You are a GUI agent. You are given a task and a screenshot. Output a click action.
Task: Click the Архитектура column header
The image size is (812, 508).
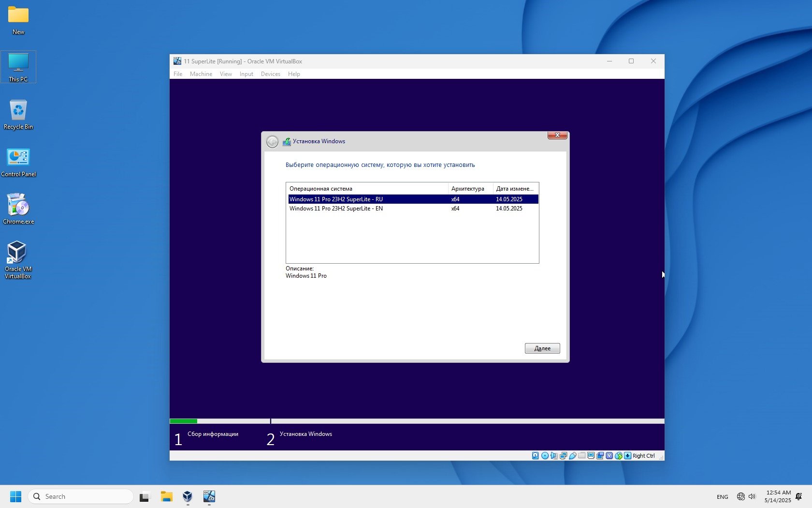468,189
